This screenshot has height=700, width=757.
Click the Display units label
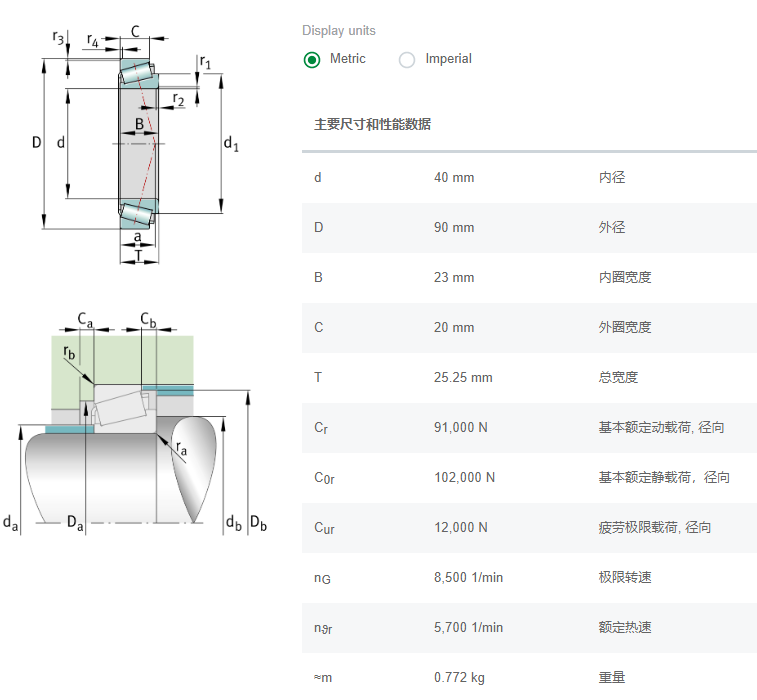(339, 31)
